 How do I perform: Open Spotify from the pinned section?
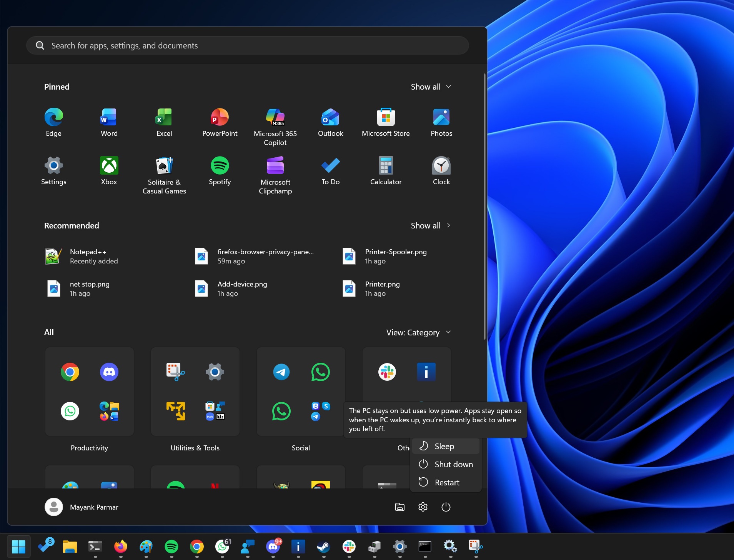coord(219,169)
